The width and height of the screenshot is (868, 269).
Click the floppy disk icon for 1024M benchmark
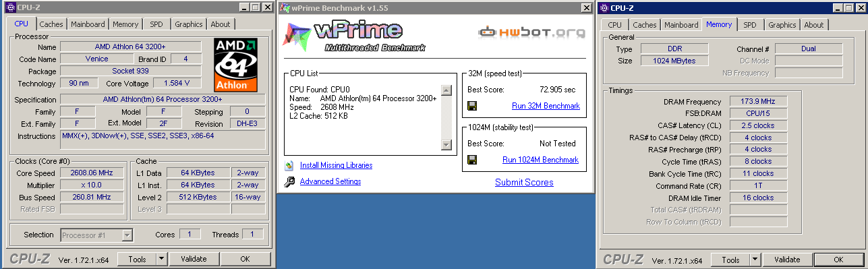tap(472, 160)
